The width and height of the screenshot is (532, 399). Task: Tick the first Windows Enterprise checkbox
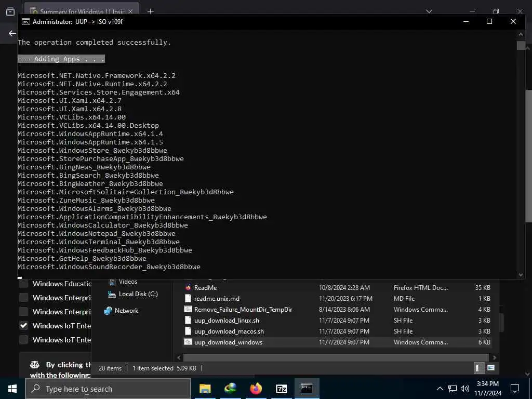coord(23,298)
